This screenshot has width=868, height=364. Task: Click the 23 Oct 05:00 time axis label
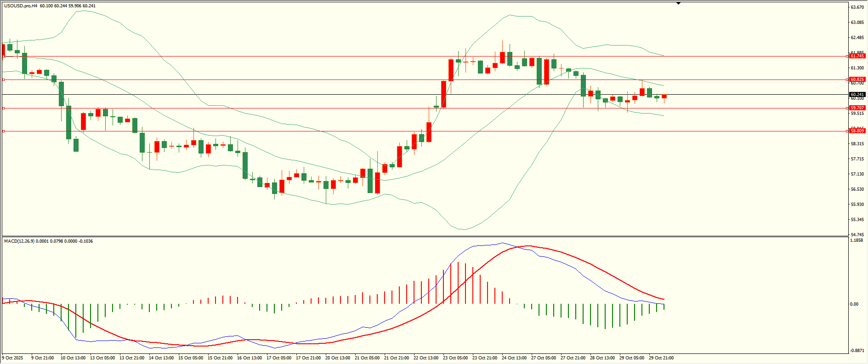tap(455, 358)
